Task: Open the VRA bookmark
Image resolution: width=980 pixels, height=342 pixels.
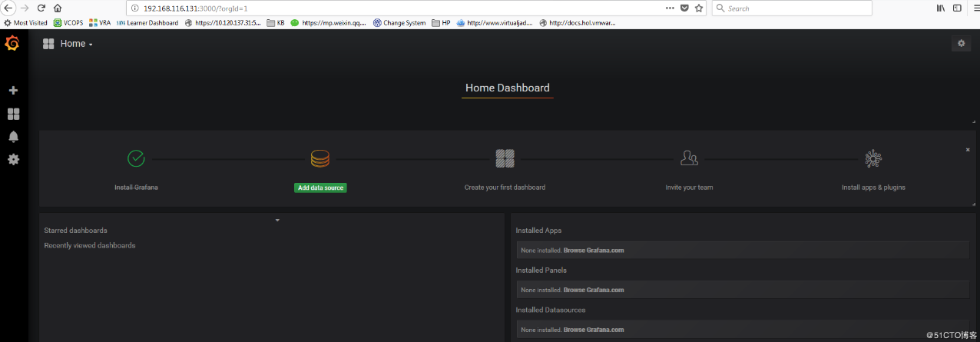Action: 100,23
